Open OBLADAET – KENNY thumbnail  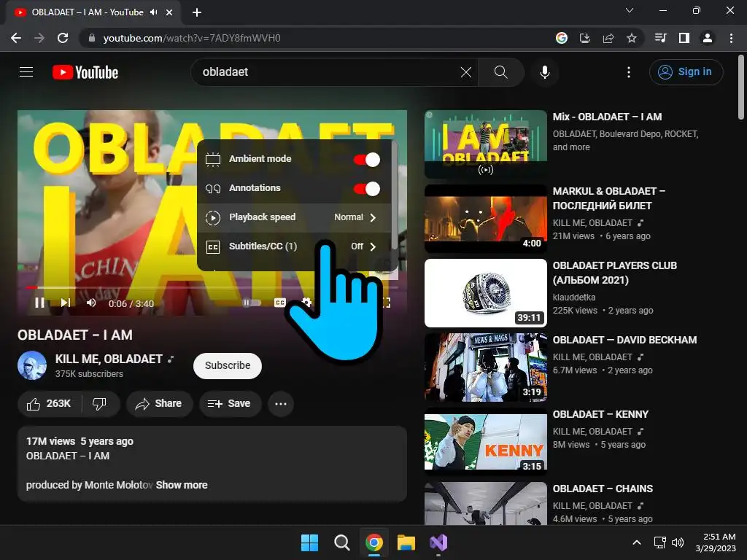pyautogui.click(x=485, y=441)
